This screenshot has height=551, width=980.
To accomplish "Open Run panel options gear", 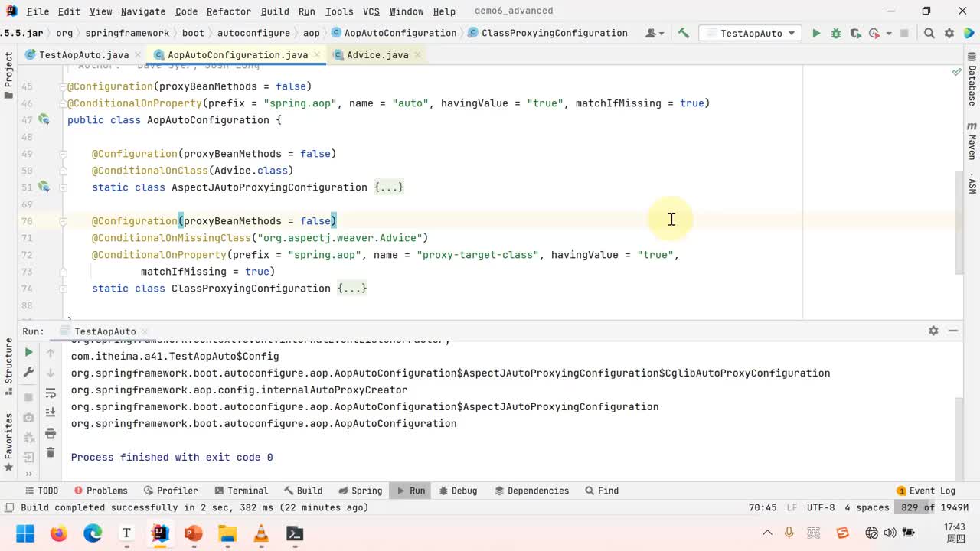I will [933, 331].
